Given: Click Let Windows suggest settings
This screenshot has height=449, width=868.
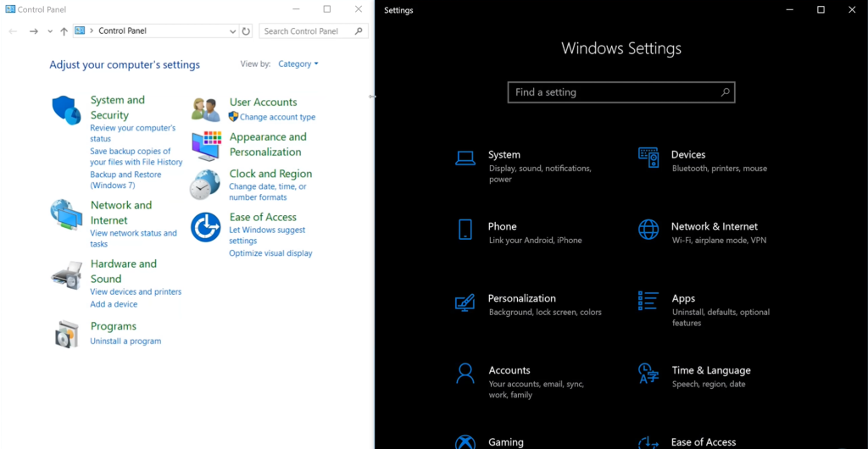Looking at the screenshot, I should (267, 236).
